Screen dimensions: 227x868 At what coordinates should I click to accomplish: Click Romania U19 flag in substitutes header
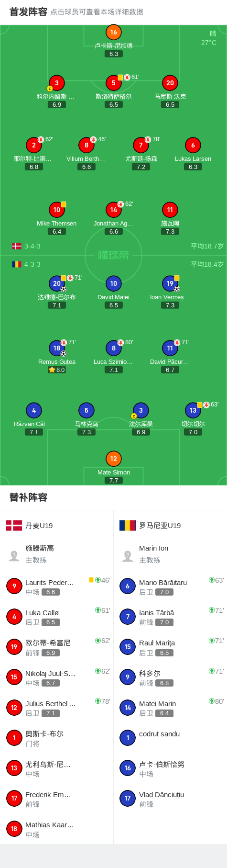(128, 525)
